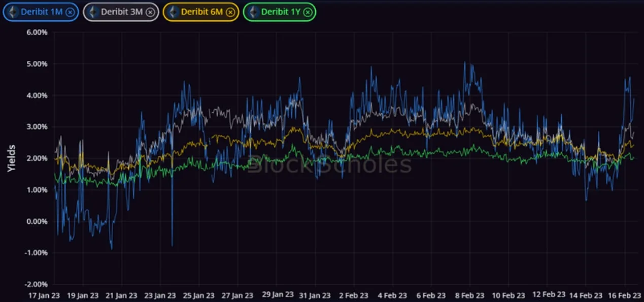This screenshot has width=644, height=302.
Task: Remove the Deribit 3M series chip
Action: point(150,12)
